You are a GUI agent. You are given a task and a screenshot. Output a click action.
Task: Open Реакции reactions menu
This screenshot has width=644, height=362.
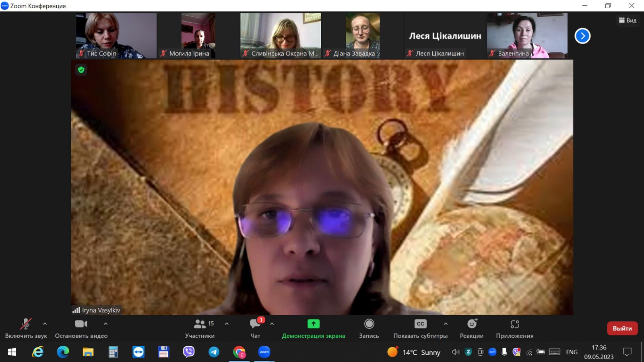coord(472,328)
